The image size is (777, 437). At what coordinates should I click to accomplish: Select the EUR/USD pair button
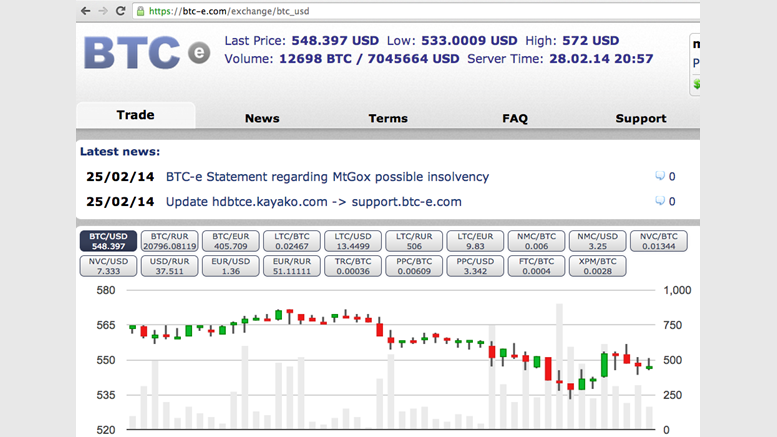click(230, 266)
